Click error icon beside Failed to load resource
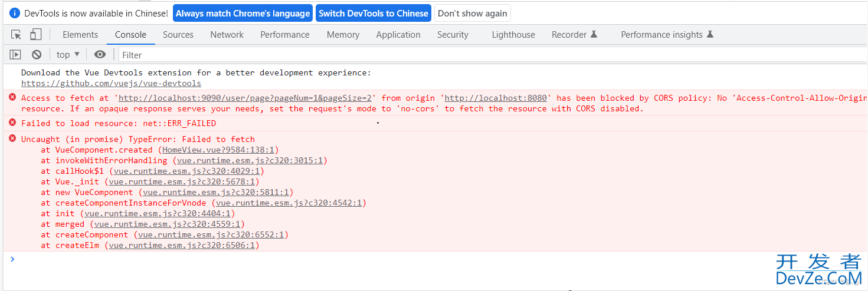Screen dimensions: 868x291 click(12, 123)
